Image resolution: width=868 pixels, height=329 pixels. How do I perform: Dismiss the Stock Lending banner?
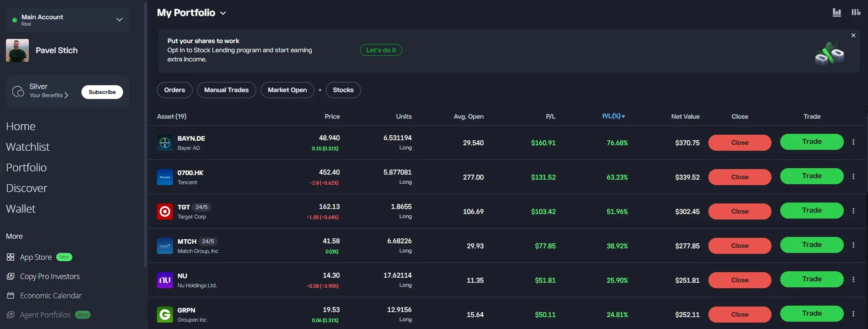pyautogui.click(x=853, y=35)
